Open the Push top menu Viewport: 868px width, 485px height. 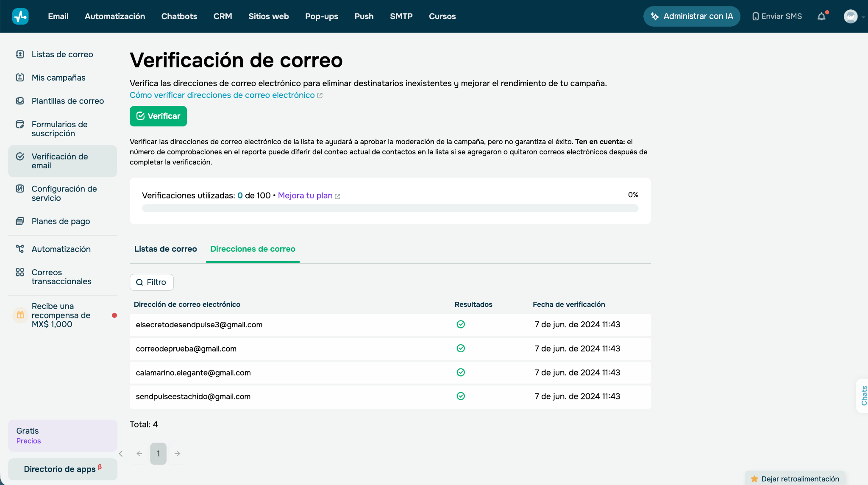tap(364, 17)
